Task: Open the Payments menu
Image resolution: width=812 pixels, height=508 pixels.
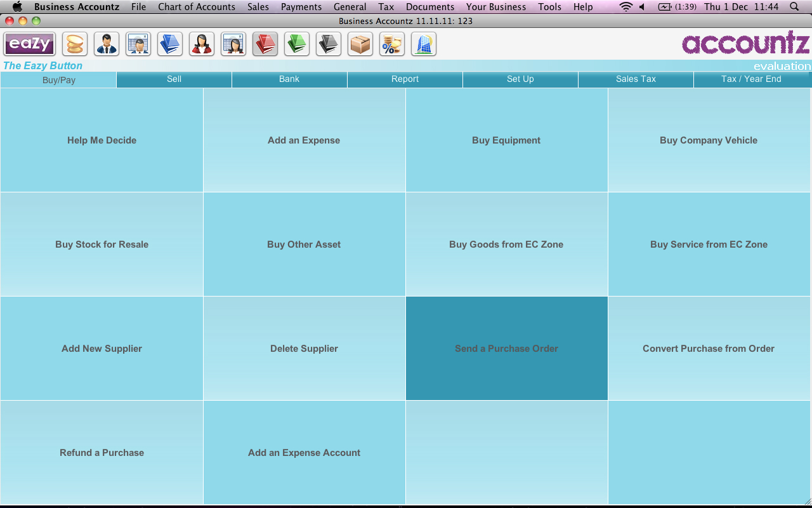Action: 301,7
